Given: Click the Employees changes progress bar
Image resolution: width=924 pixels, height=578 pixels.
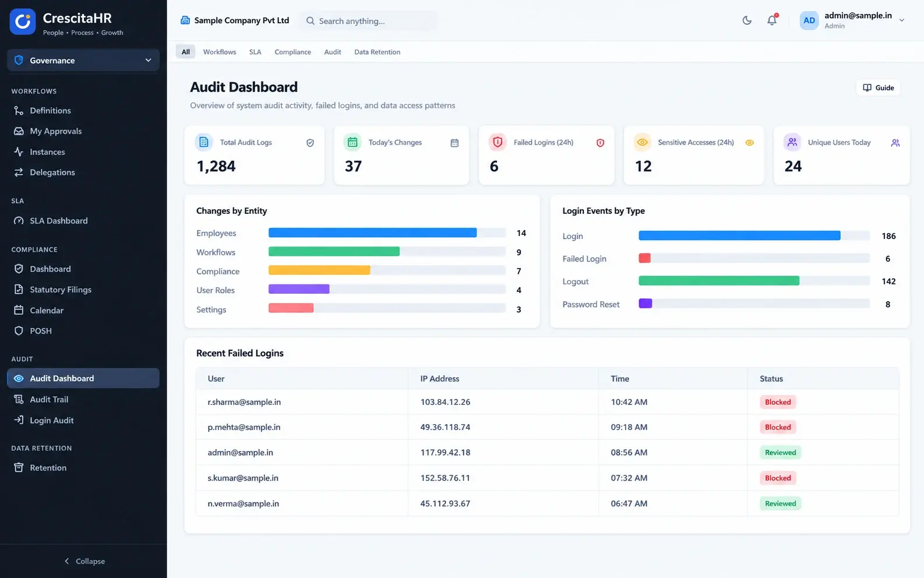Looking at the screenshot, I should point(387,233).
